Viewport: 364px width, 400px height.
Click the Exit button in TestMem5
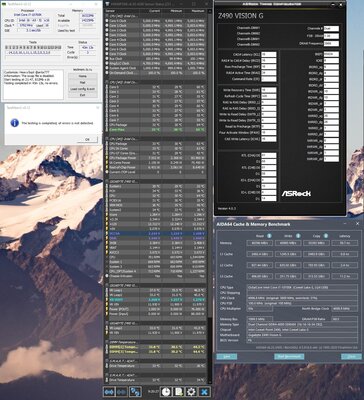click(83, 95)
